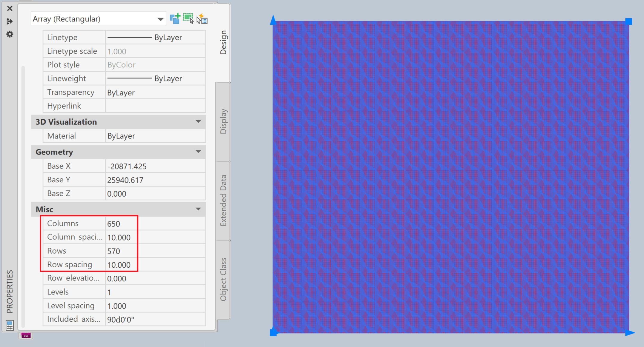Collapse the Geometry section
This screenshot has height=347, width=644.
198,152
